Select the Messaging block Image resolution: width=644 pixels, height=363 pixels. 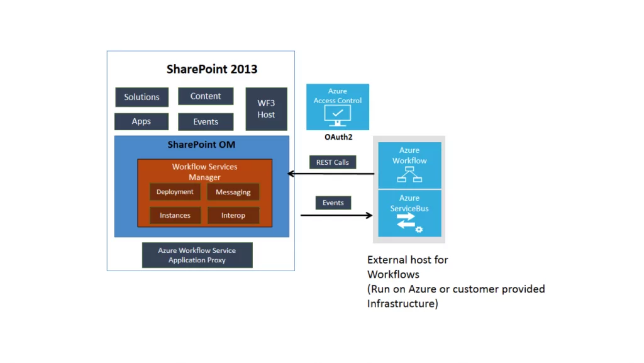[x=233, y=192]
